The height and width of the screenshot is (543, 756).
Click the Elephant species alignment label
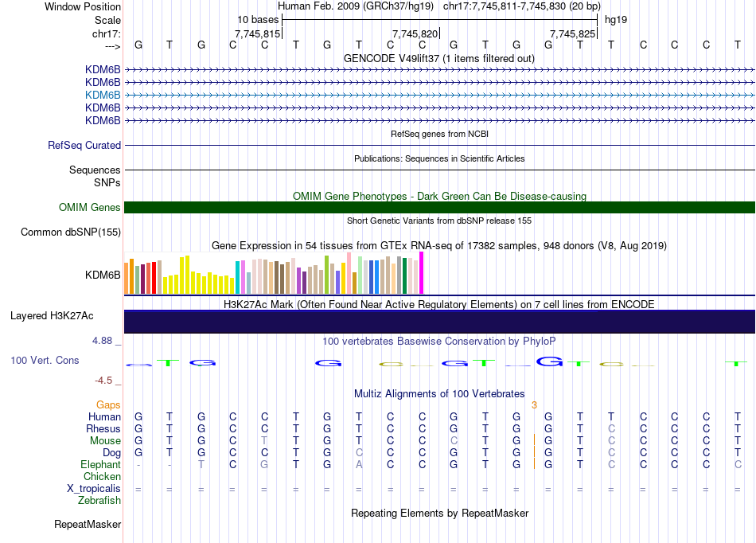coord(100,465)
